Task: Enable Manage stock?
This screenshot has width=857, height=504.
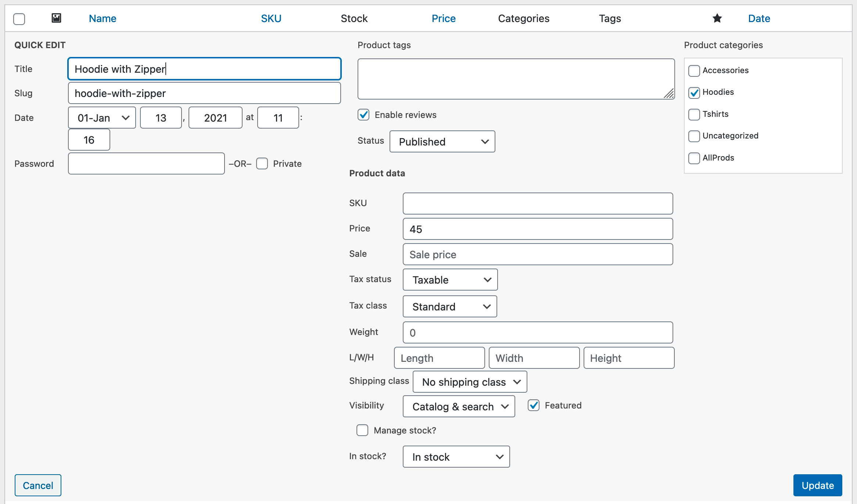Action: 362,430
